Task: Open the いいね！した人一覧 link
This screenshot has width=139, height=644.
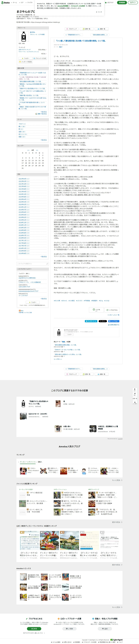Action: pos(113,315)
